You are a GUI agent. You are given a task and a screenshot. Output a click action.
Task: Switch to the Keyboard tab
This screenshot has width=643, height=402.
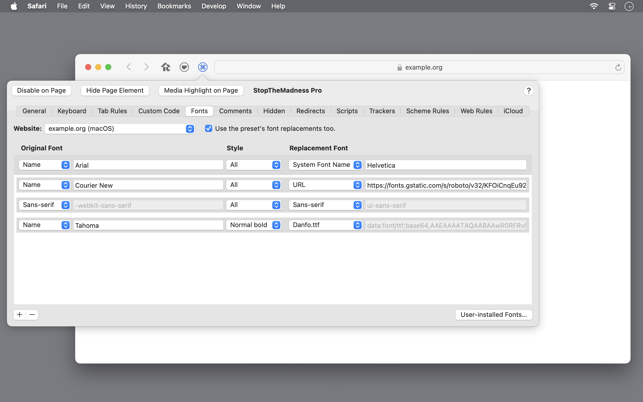pyautogui.click(x=72, y=111)
